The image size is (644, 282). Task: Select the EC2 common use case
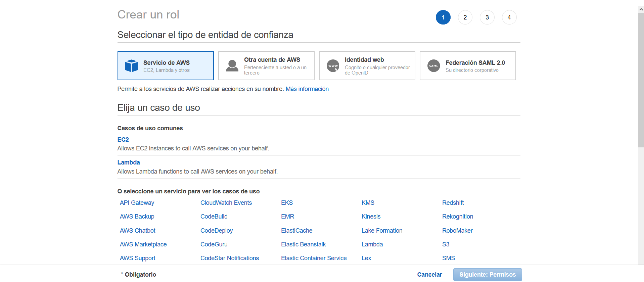coord(123,140)
